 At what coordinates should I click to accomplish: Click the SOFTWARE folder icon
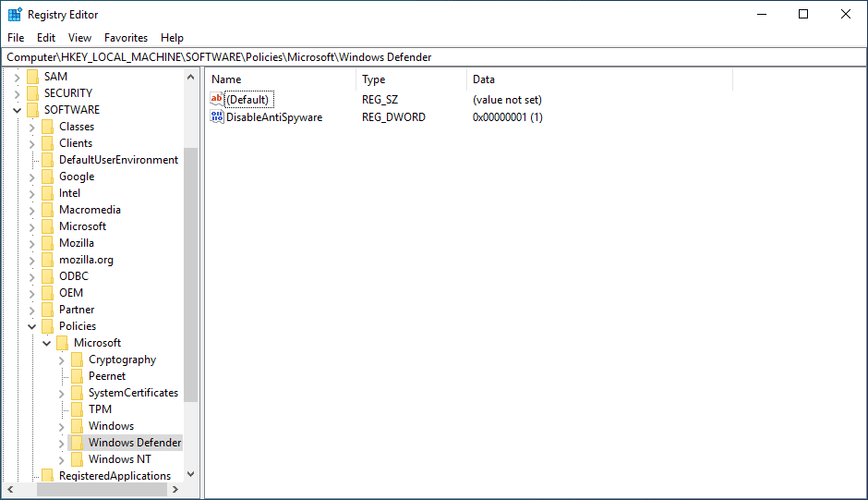click(x=33, y=110)
